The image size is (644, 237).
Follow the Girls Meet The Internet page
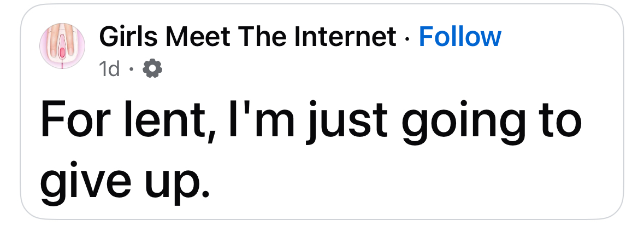459,37
